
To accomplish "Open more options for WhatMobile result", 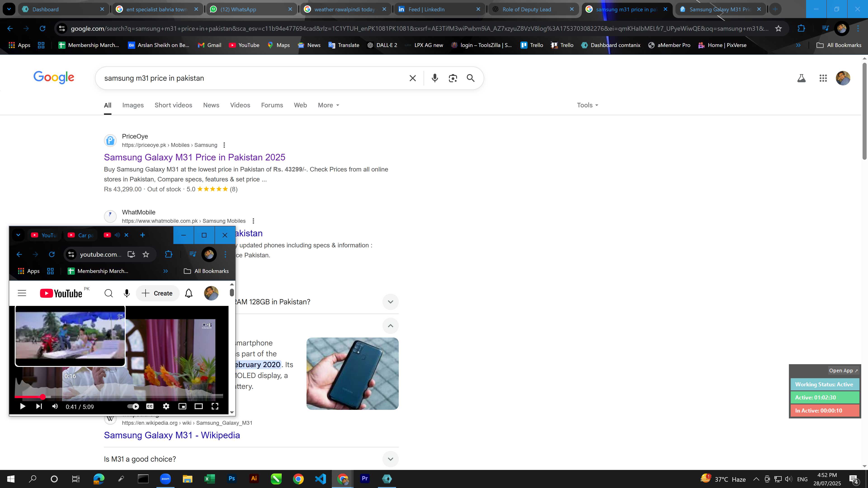I will (x=253, y=221).
